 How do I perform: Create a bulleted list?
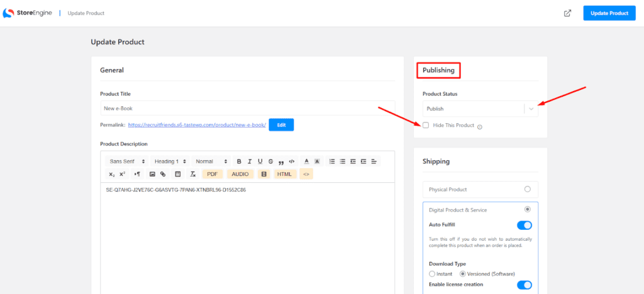(343, 161)
